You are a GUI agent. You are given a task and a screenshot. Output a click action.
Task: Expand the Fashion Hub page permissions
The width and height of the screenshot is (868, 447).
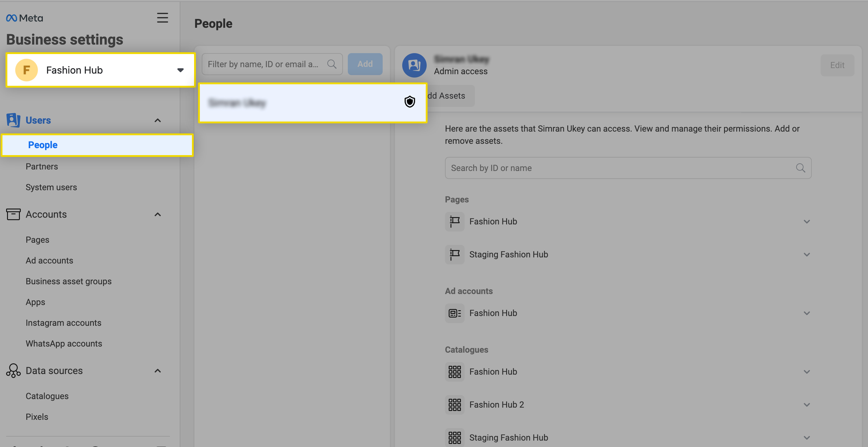pyautogui.click(x=807, y=221)
